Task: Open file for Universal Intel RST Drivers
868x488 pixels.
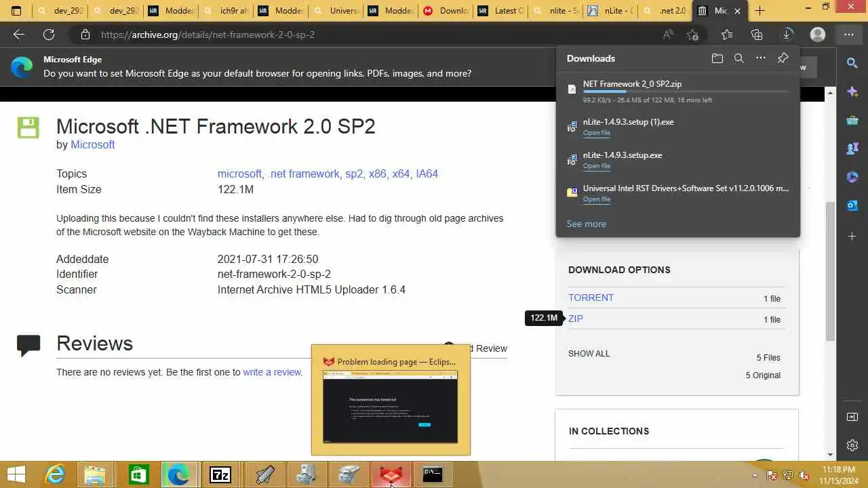Action: pos(597,199)
